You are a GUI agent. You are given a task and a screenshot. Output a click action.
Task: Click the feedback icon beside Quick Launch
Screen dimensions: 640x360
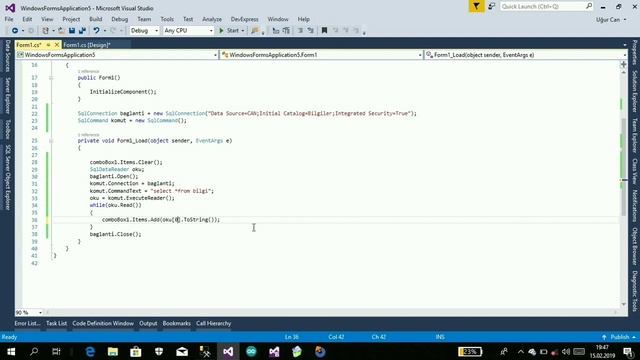[491, 7]
